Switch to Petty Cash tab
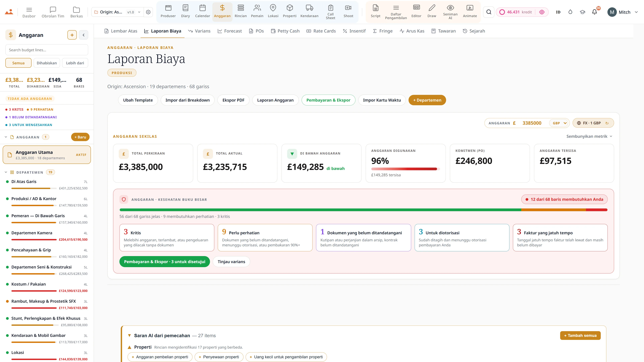The image size is (644, 362). [285, 31]
